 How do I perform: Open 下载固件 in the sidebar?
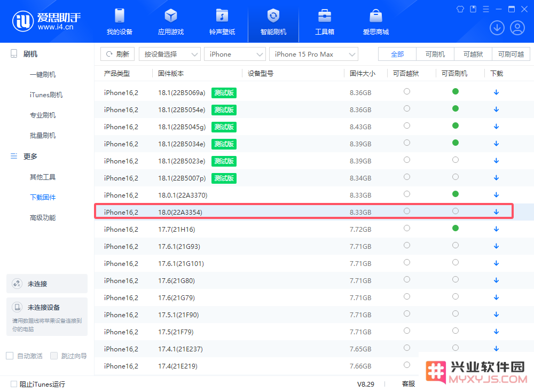pos(43,197)
